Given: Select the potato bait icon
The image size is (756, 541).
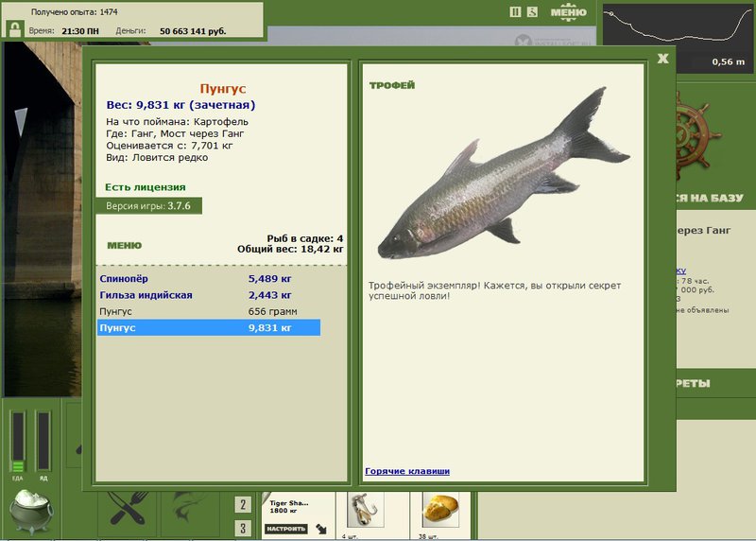Looking at the screenshot, I should tap(440, 510).
